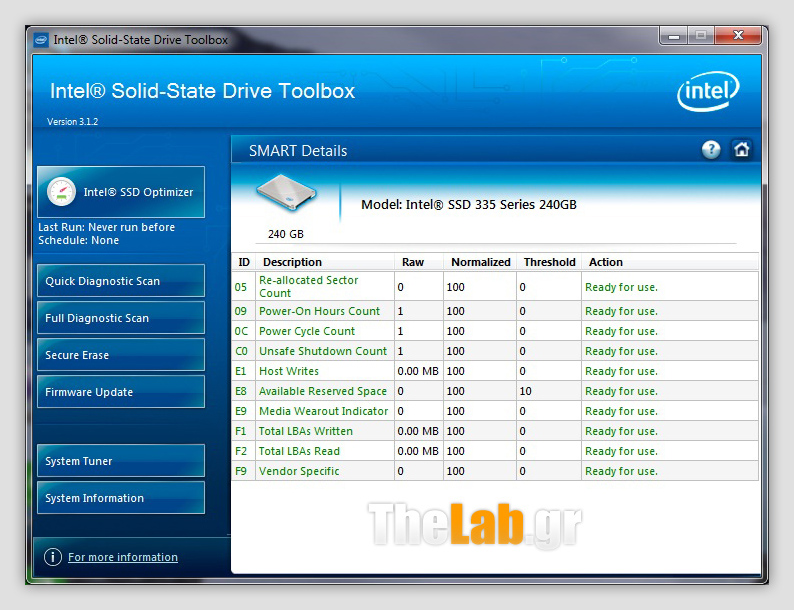Click the Version 3.1.2 text
The width and height of the screenshot is (794, 610).
pyautogui.click(x=72, y=121)
